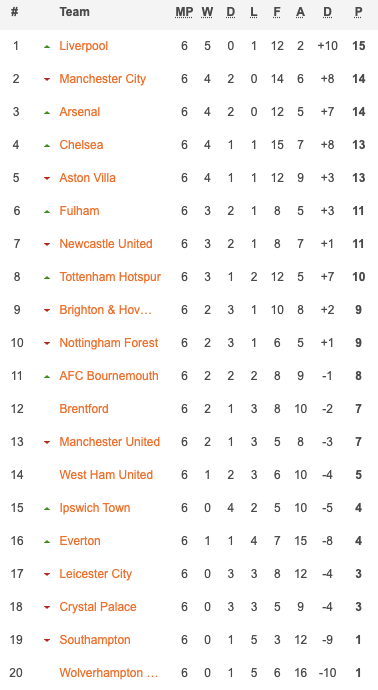This screenshot has height=690, width=378.
Task: Click the W wins column header
Action: click(207, 12)
